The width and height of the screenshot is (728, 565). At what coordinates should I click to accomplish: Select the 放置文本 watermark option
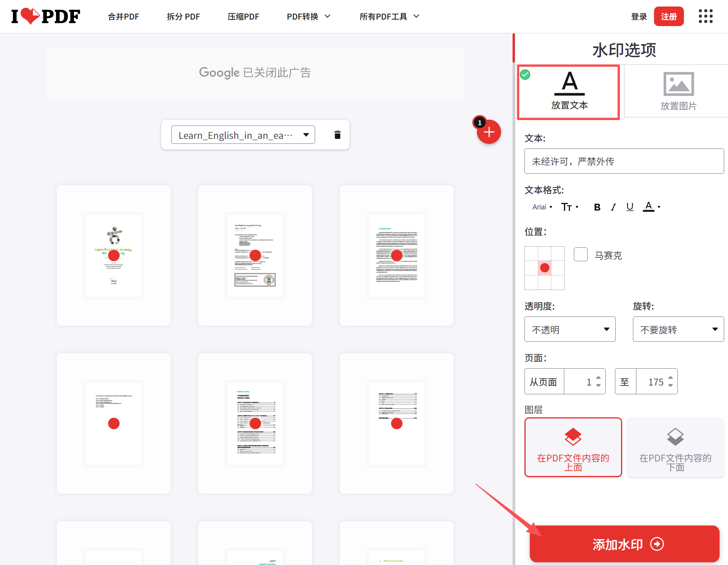569,91
